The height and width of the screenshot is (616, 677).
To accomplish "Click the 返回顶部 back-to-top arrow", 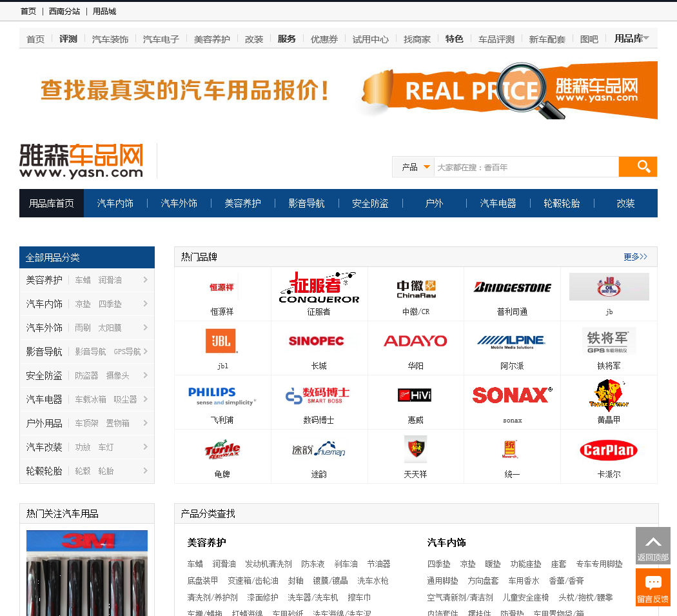I will 652,545.
